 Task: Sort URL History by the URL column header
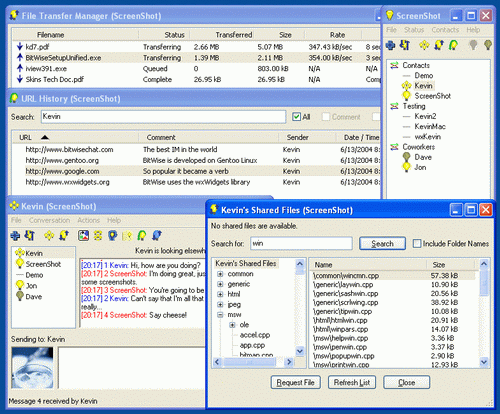tap(75, 137)
